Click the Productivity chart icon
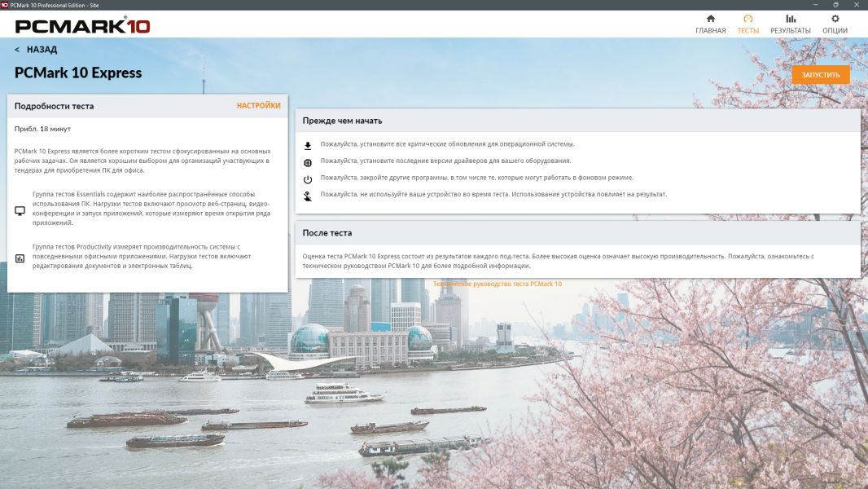 (20, 258)
